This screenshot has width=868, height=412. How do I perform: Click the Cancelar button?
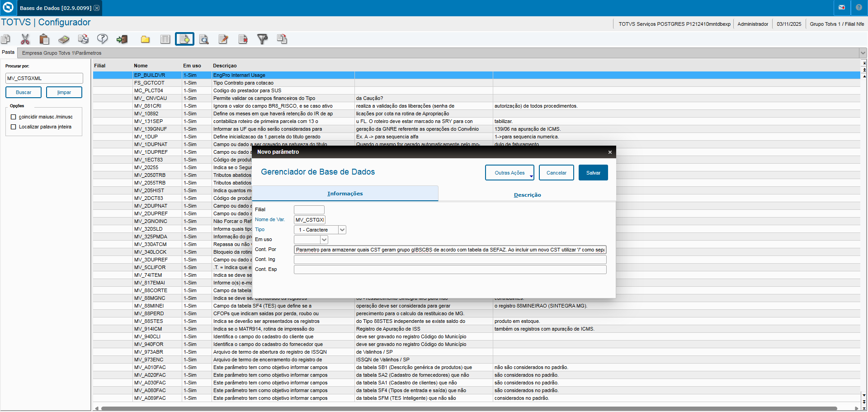(557, 173)
